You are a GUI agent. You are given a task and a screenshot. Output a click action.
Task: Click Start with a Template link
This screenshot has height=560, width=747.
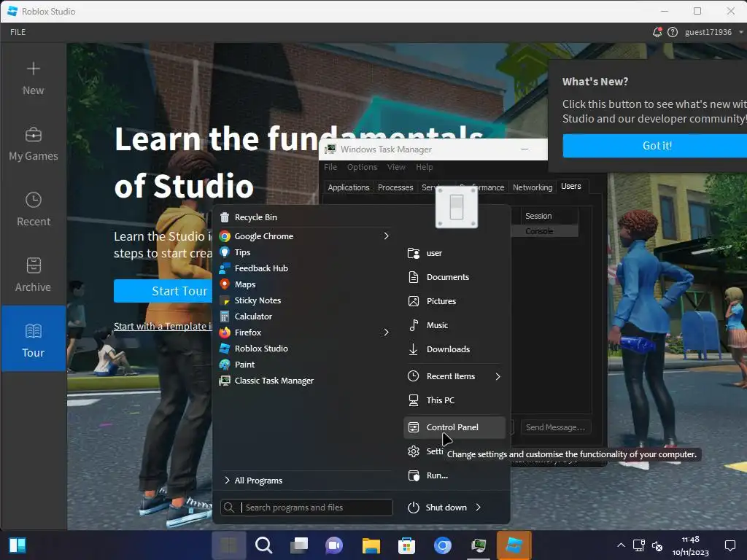(163, 326)
